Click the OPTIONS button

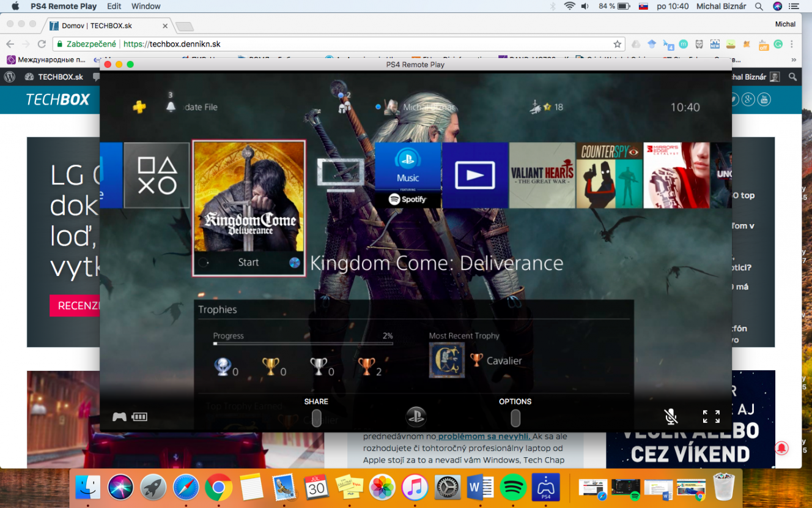(x=515, y=418)
